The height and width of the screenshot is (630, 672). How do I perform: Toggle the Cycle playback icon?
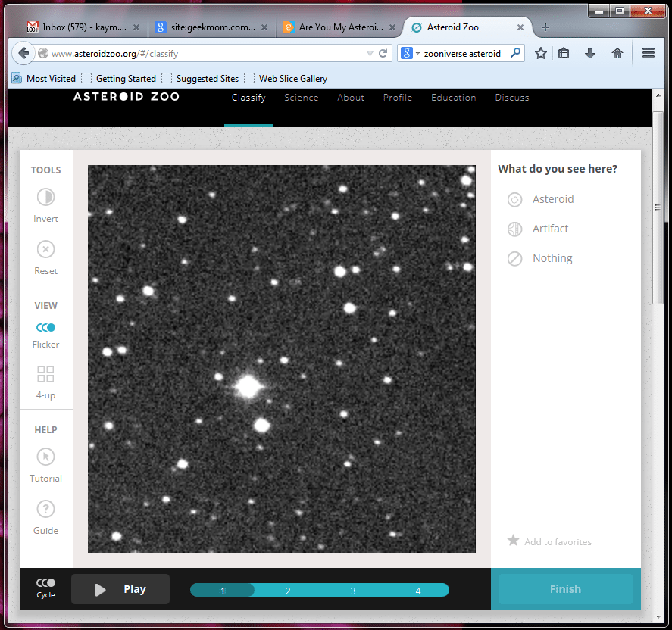tap(45, 583)
